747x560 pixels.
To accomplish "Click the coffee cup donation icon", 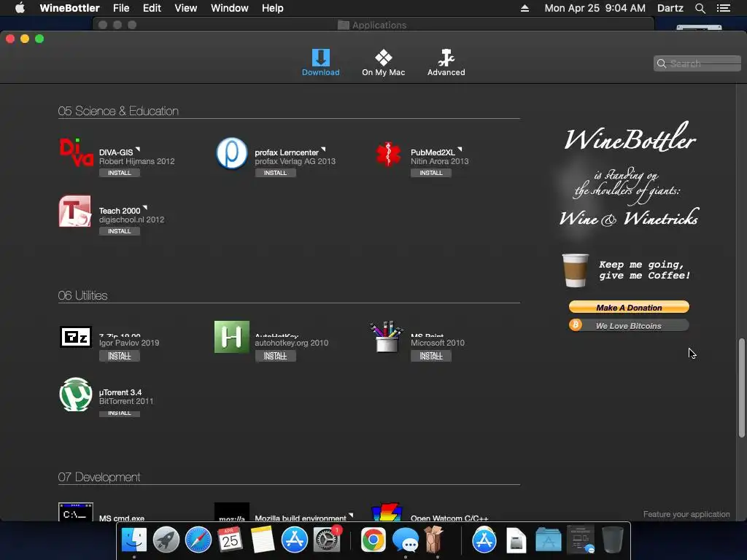I will [x=575, y=270].
